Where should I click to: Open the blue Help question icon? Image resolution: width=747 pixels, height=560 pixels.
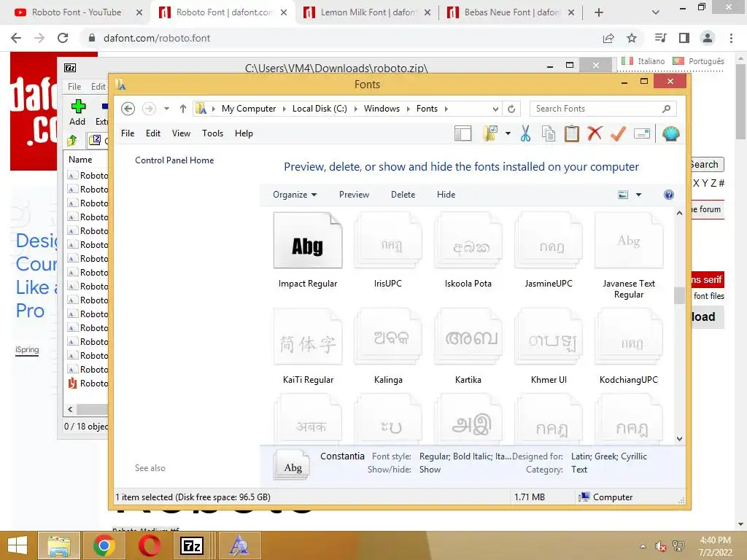tap(669, 195)
